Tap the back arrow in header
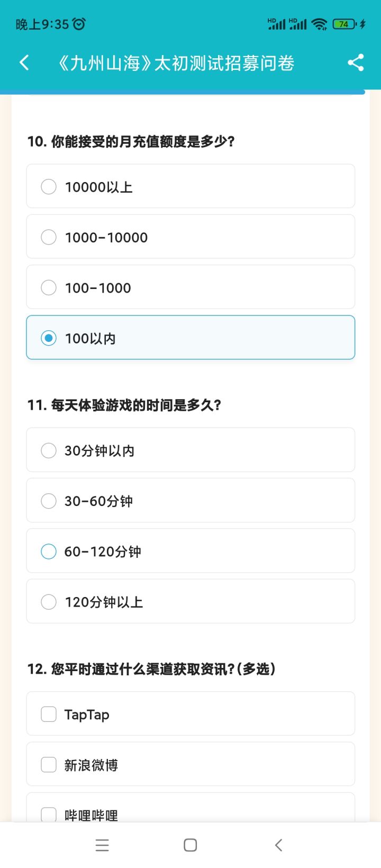This screenshot has height=868, width=381. coord(24,62)
